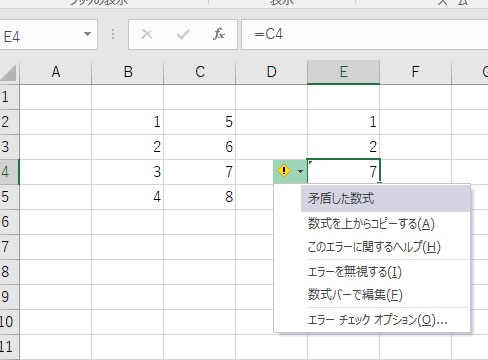This screenshot has width=488, height=360.
Task: Select row 3 header
Action: (9, 147)
